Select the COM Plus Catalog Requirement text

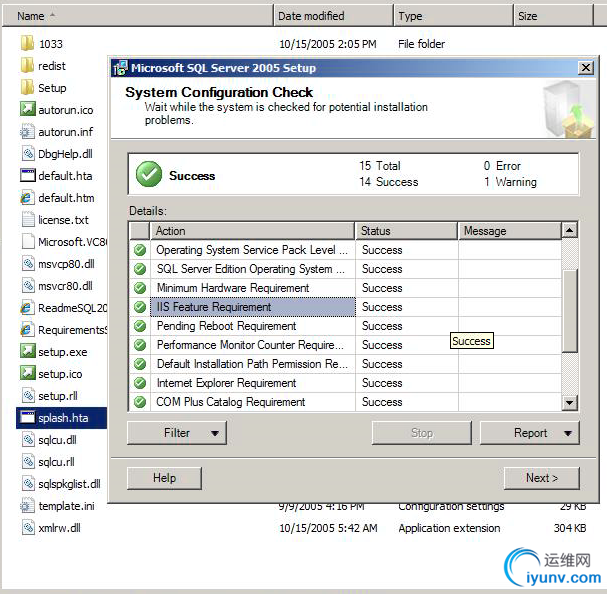pos(231,402)
